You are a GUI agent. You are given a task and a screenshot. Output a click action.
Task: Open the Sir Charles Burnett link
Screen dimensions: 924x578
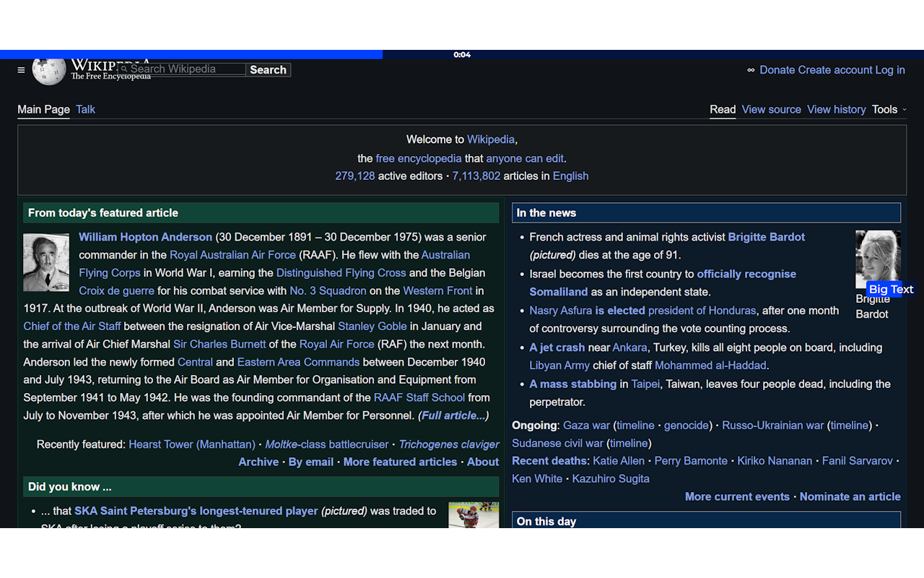(219, 344)
